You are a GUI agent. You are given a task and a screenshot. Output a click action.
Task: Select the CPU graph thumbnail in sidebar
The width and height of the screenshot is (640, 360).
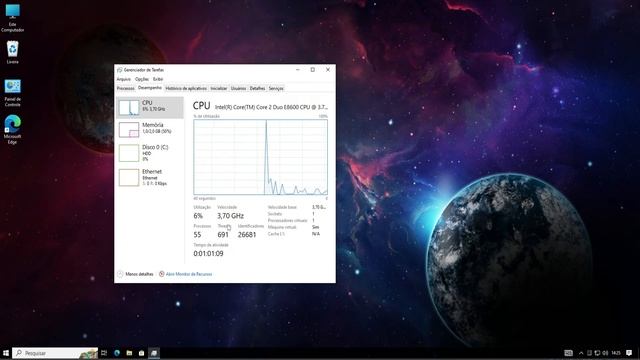[129, 108]
